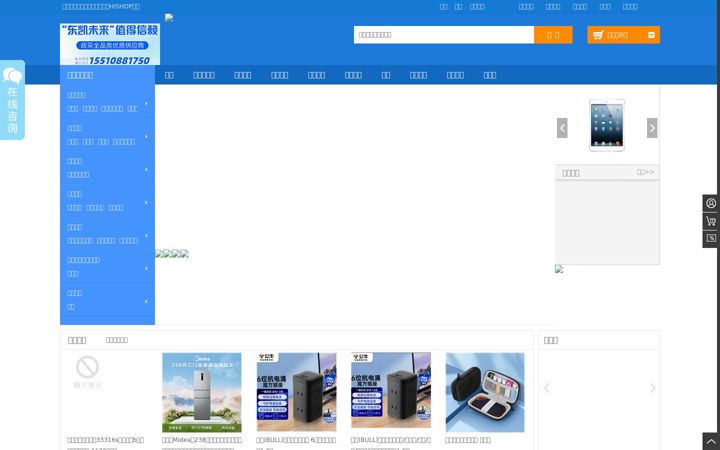Click the broken image below the right panel

tap(559, 269)
